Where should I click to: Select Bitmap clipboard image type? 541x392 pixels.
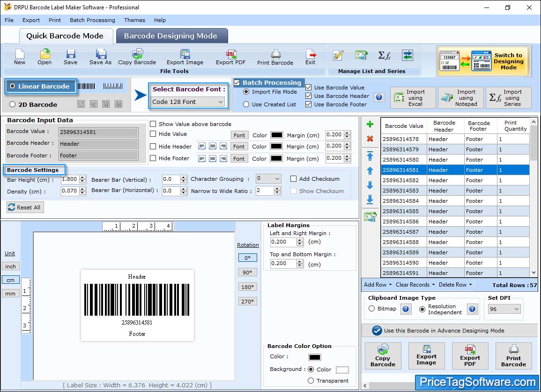(371, 309)
